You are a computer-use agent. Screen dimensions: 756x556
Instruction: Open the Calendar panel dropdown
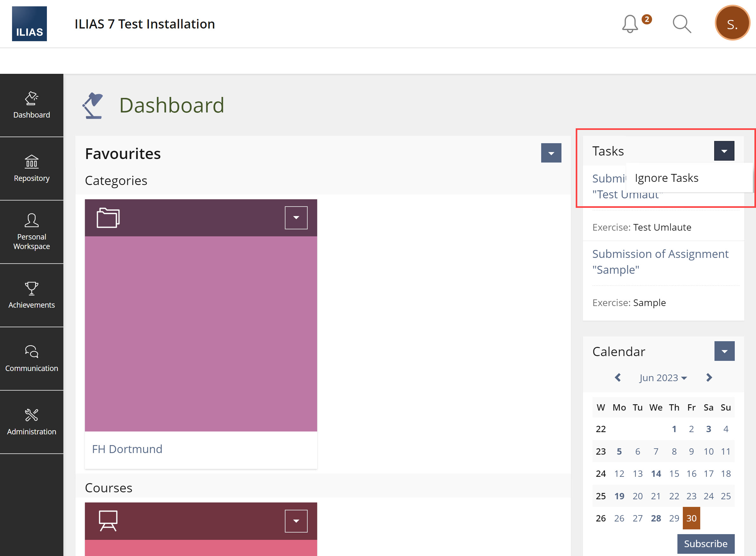pos(724,351)
